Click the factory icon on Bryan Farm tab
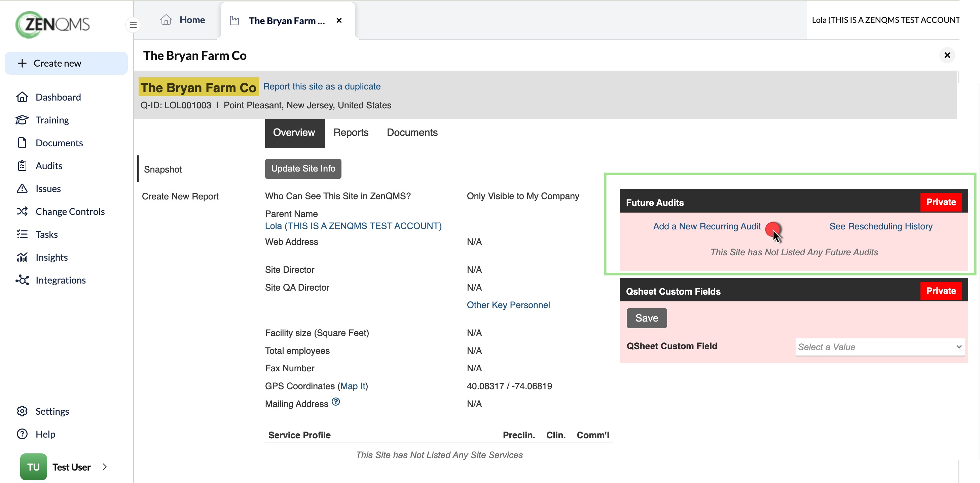 pyautogui.click(x=235, y=21)
